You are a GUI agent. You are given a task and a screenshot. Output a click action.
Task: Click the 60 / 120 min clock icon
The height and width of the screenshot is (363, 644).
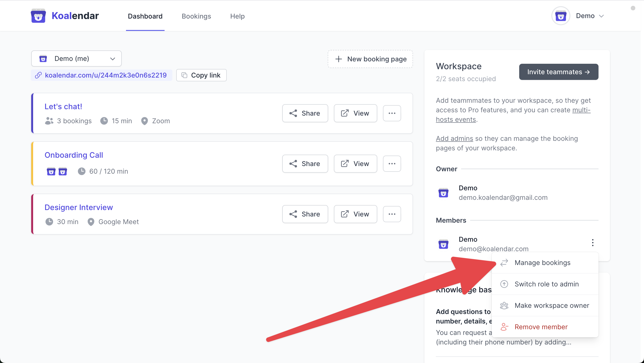(81, 171)
